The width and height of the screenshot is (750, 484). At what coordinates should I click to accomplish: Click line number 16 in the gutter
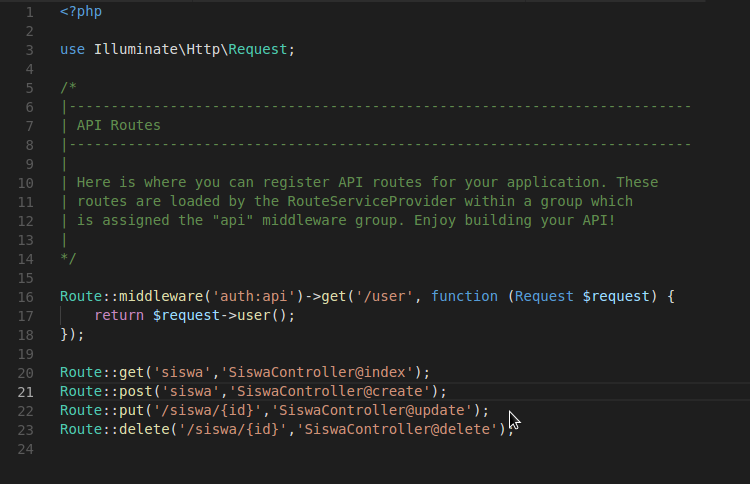tap(25, 297)
